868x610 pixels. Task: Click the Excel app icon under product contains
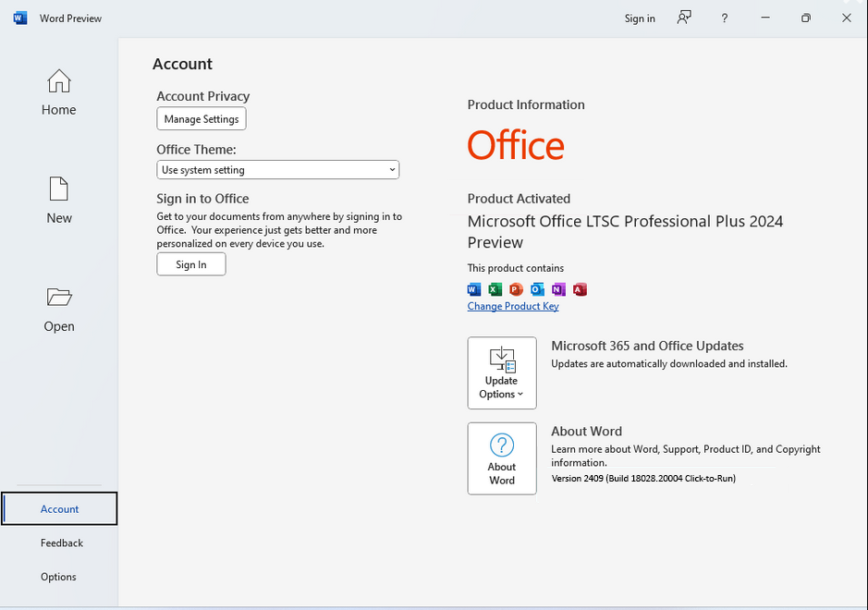click(495, 289)
